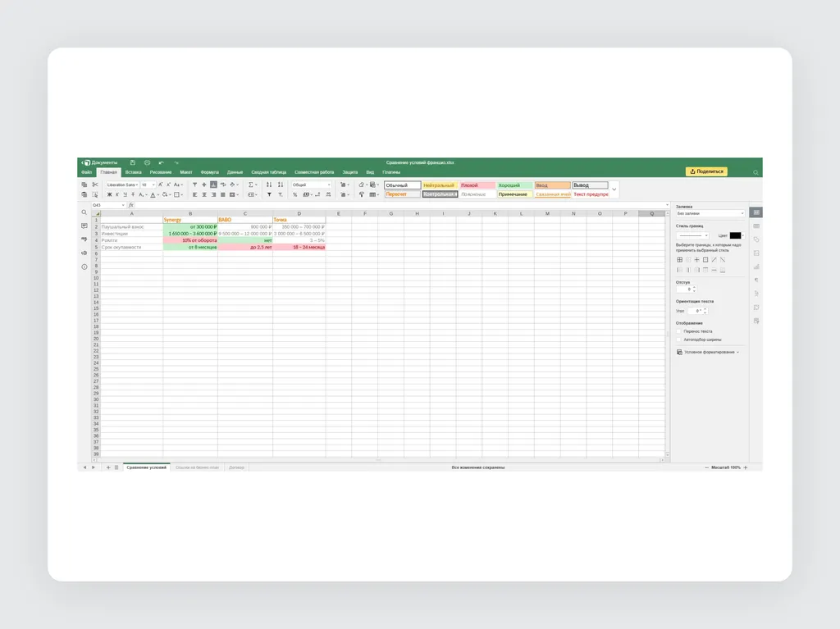The height and width of the screenshot is (629, 840).
Task: Select the cell '10% от оборота'
Action: click(x=190, y=240)
